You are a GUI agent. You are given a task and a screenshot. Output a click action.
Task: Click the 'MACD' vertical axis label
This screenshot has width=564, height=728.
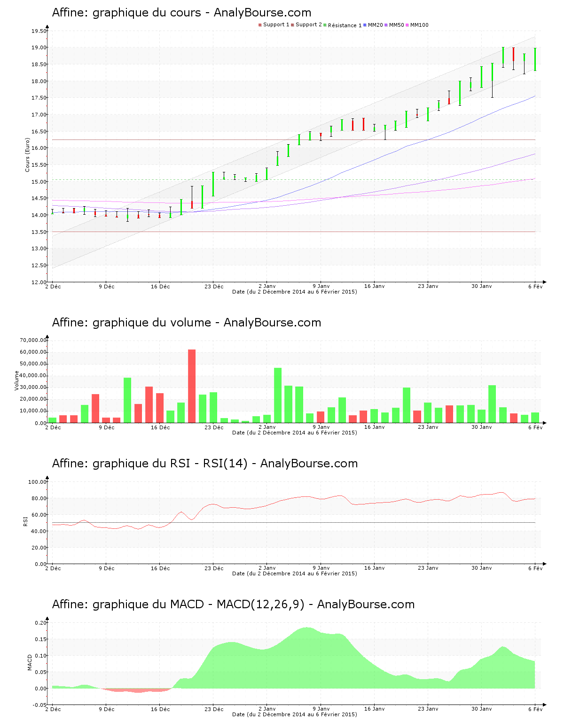point(30,662)
